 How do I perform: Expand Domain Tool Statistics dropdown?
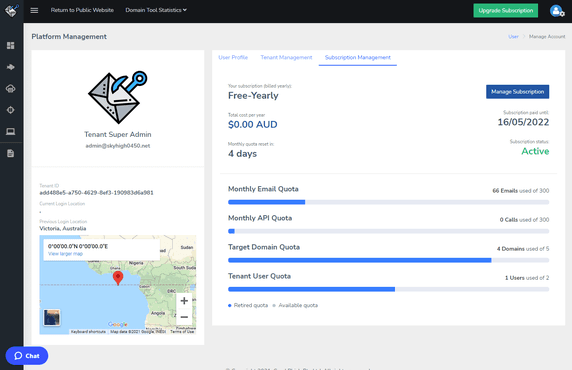point(156,10)
